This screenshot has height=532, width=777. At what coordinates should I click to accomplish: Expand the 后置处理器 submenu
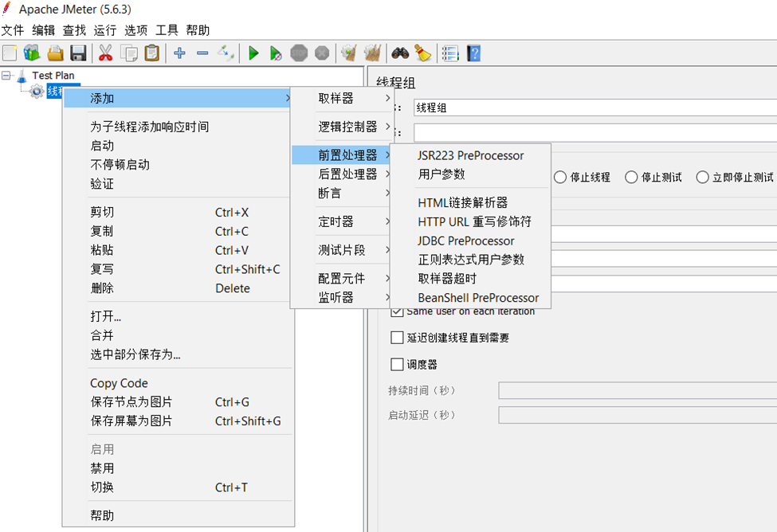[x=342, y=174]
